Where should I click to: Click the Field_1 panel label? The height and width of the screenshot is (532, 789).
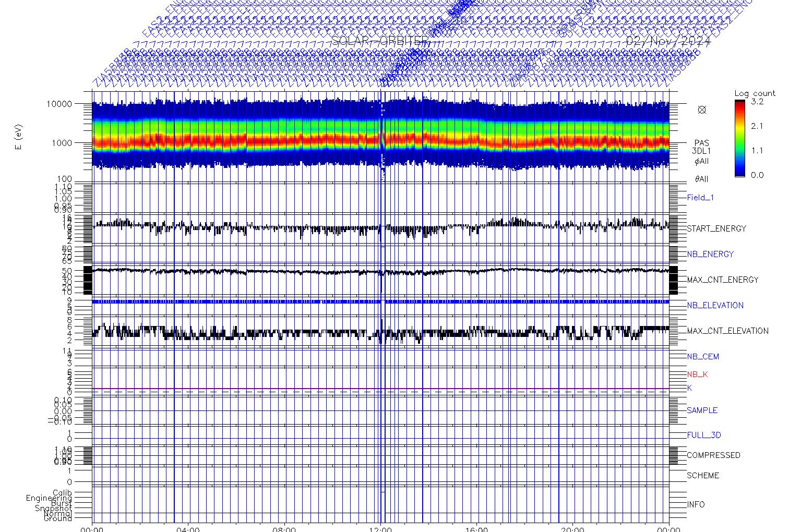700,198
